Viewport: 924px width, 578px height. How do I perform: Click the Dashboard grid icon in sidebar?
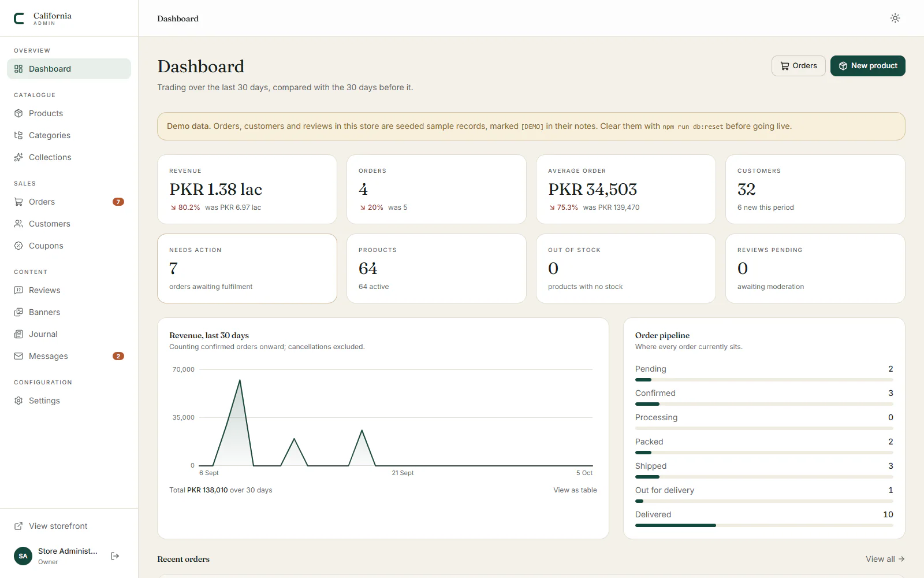(x=18, y=69)
